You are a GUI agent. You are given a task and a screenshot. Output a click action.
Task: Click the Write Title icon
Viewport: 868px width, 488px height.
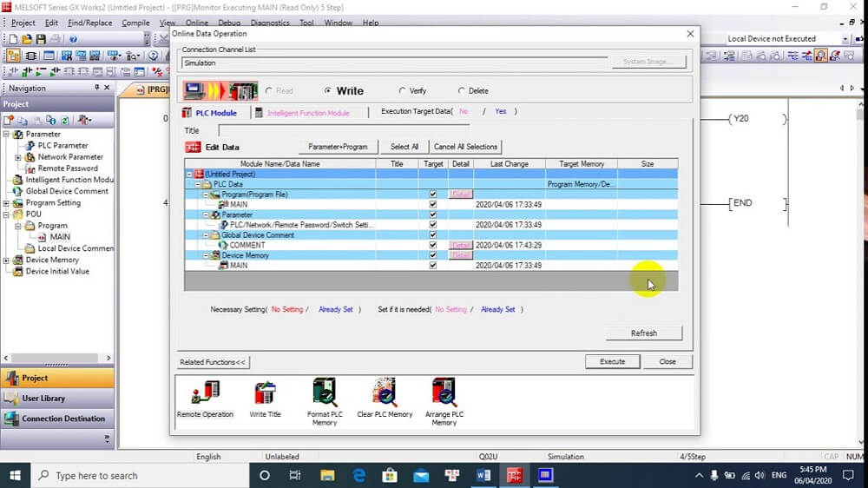(265, 393)
